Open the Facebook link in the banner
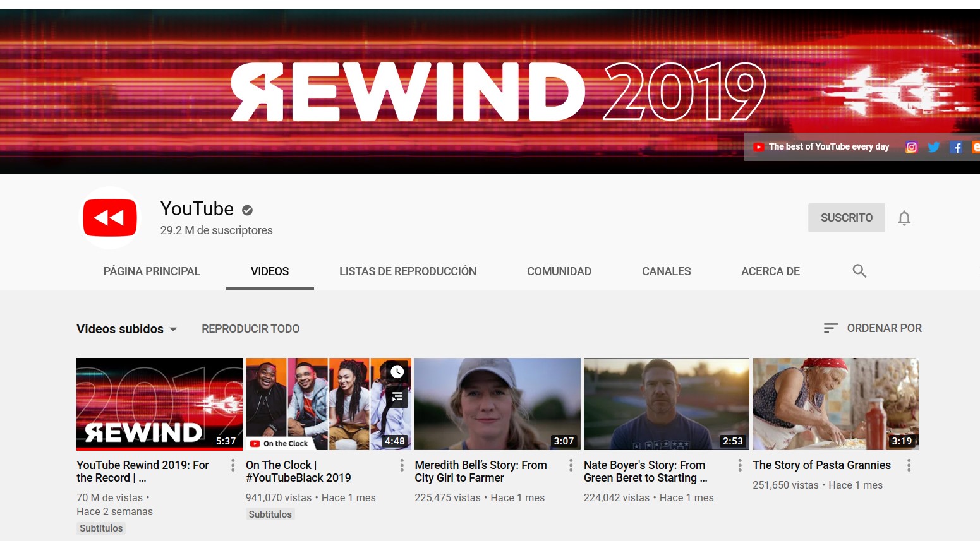The image size is (980, 541). click(x=957, y=147)
